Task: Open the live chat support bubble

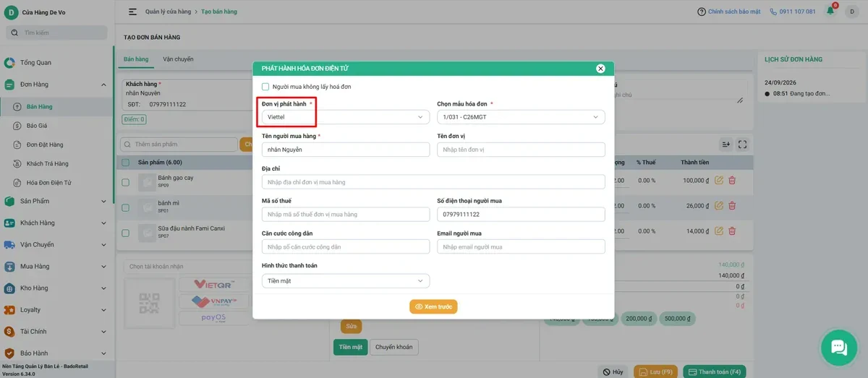Action: click(x=838, y=347)
